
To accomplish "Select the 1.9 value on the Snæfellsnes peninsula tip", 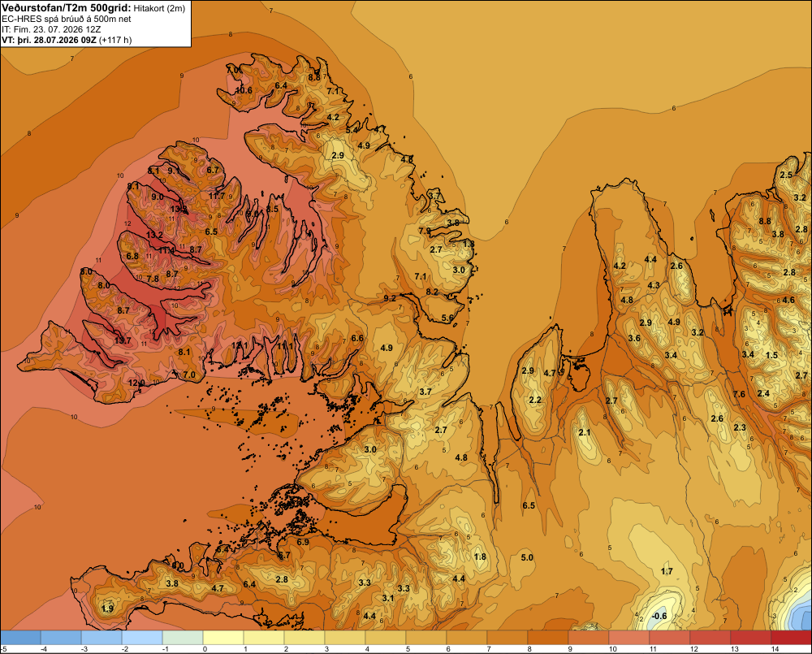I will pyautogui.click(x=108, y=609).
